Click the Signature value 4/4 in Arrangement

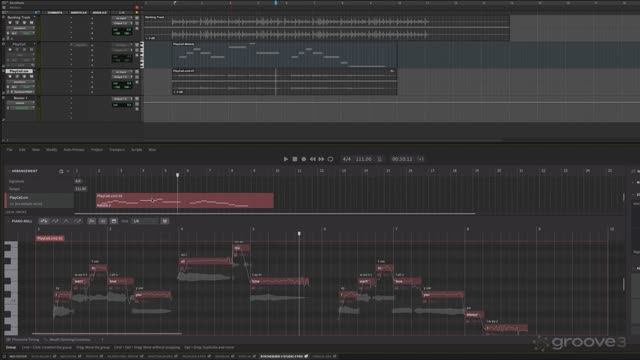pyautogui.click(x=78, y=181)
